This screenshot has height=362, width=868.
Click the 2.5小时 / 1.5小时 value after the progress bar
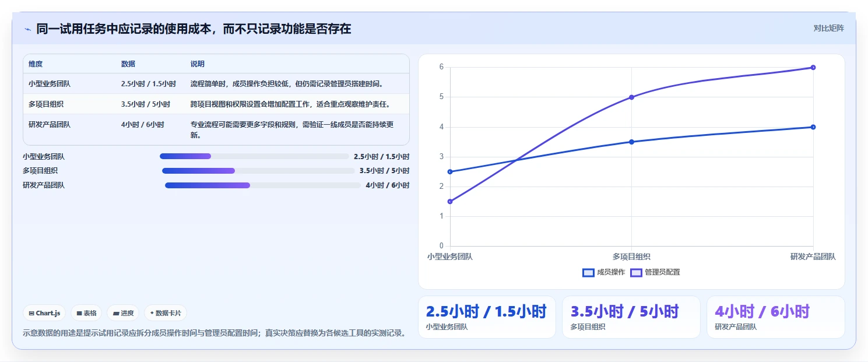pos(382,157)
